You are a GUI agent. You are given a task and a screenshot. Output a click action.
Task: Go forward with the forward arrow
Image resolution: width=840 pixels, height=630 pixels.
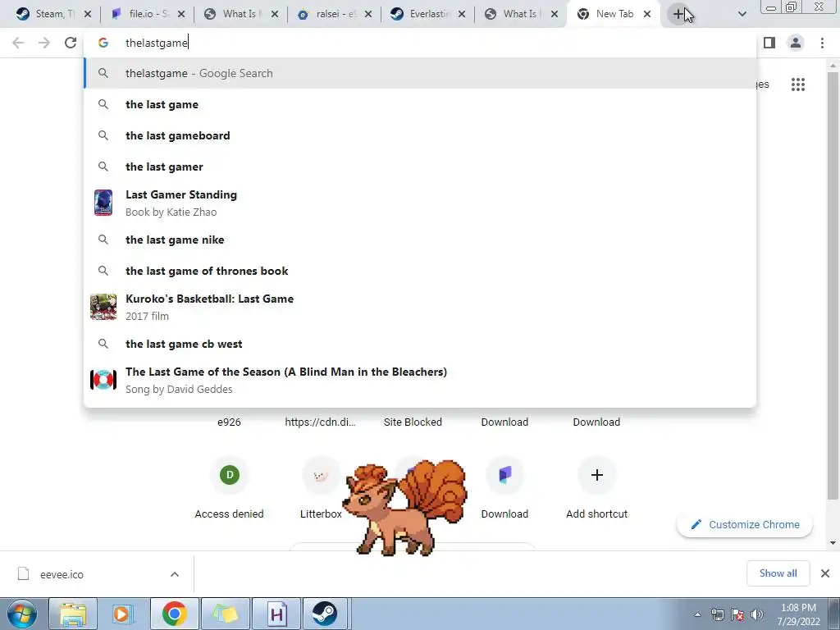[x=44, y=43]
